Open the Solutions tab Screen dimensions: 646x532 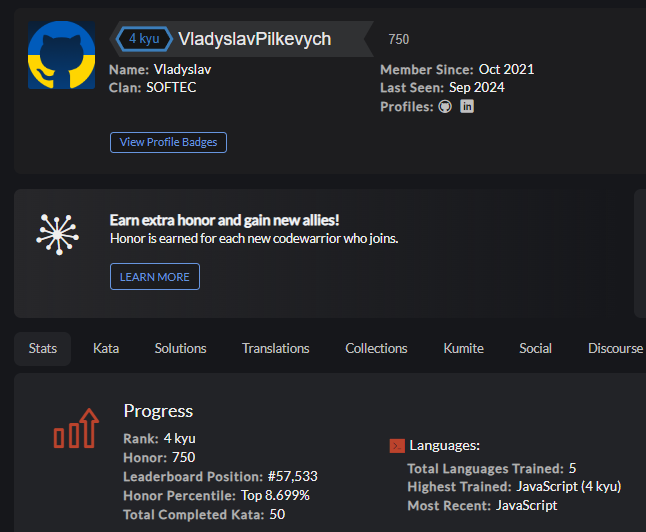pos(180,349)
